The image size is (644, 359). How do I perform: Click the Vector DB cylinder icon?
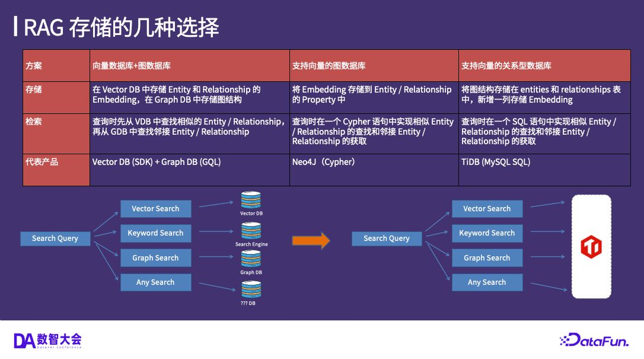point(251,199)
